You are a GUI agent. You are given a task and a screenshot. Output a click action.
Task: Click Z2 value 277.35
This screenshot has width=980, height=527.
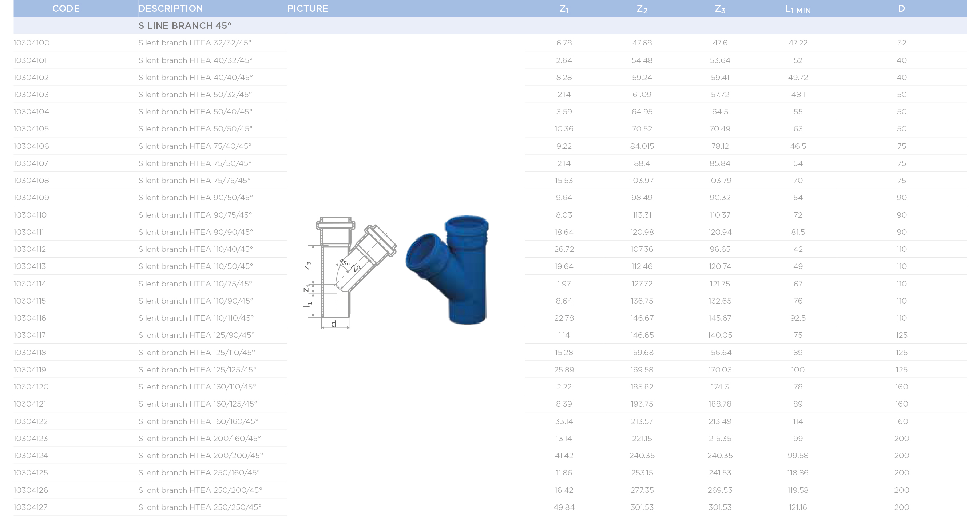(642, 490)
